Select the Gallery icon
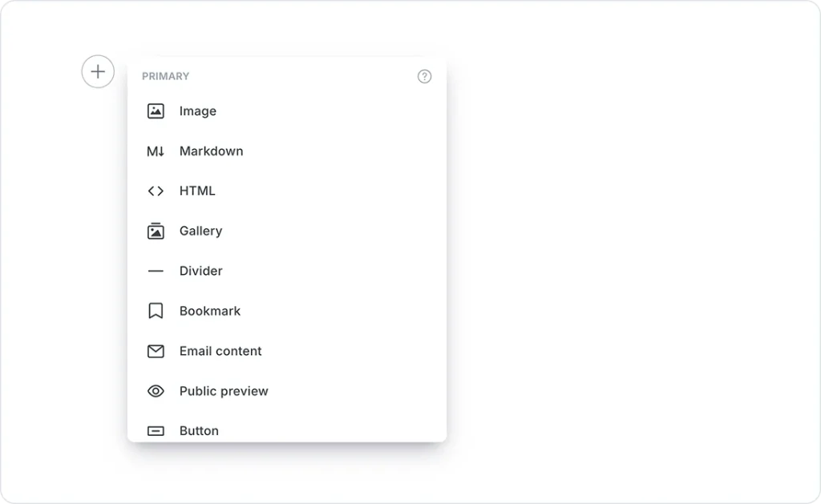This screenshot has height=504, width=821. tap(156, 231)
